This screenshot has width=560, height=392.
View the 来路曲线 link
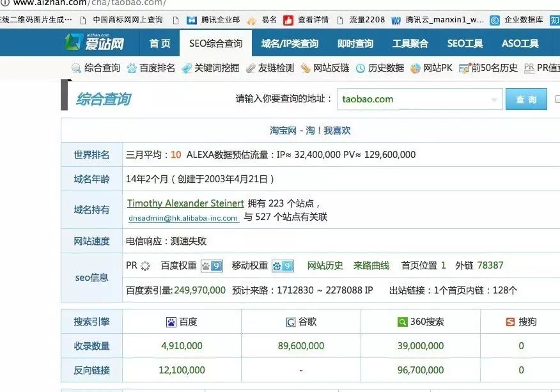point(371,265)
